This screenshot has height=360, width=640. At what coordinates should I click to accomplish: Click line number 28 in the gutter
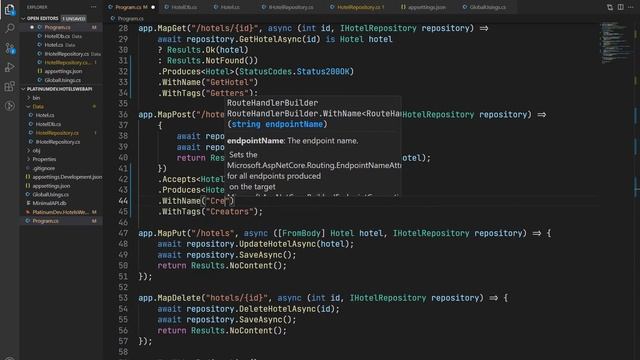pos(123,28)
